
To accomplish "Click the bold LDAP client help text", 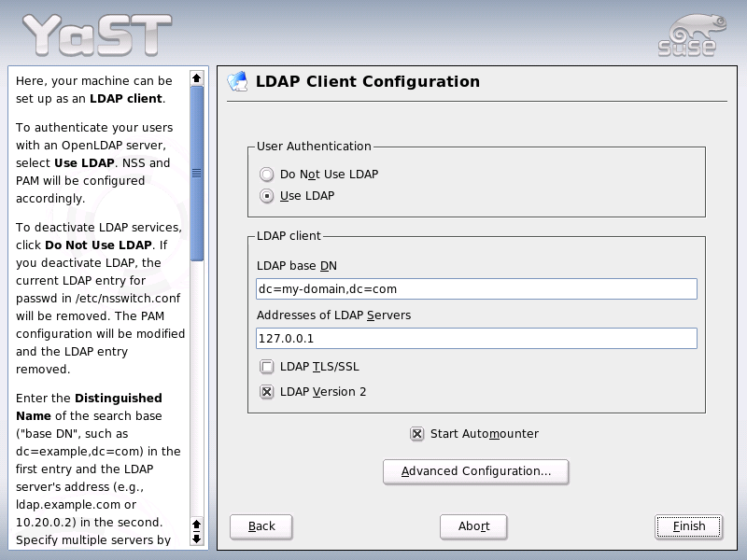I will click(x=126, y=99).
